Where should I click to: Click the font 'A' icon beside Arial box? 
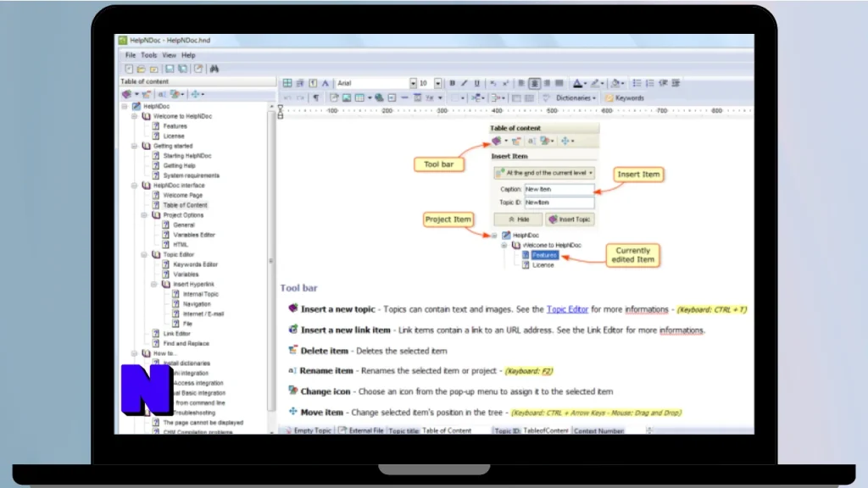325,83
